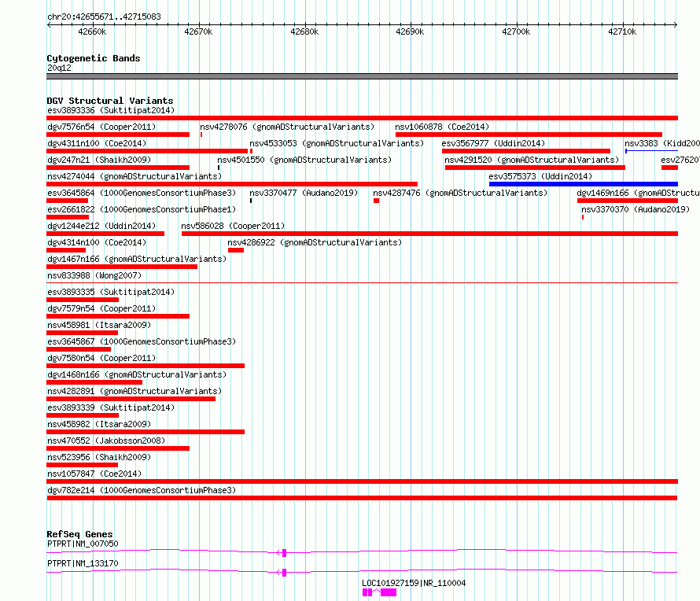This screenshot has height=601, width=700.
Task: Open dgv1468n166 gnomAD variant label
Action: (x=137, y=374)
